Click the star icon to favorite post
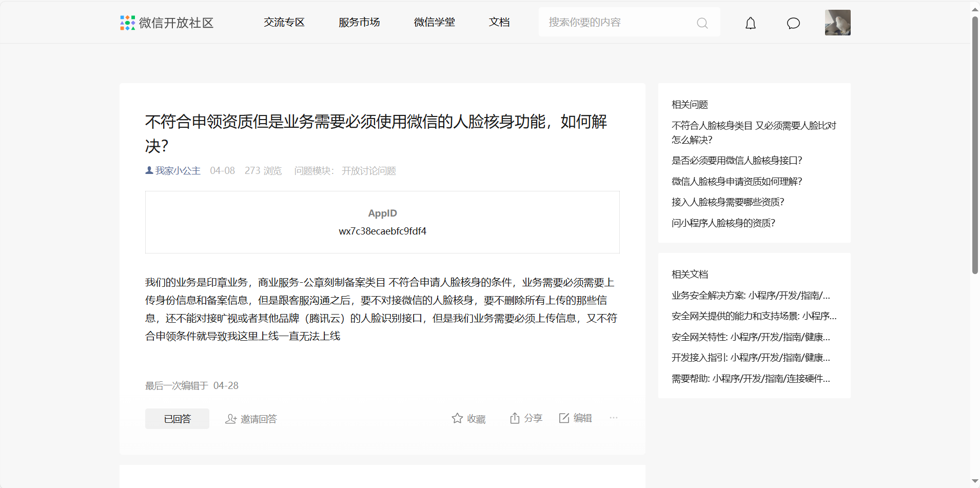This screenshot has height=488, width=980. tap(457, 418)
